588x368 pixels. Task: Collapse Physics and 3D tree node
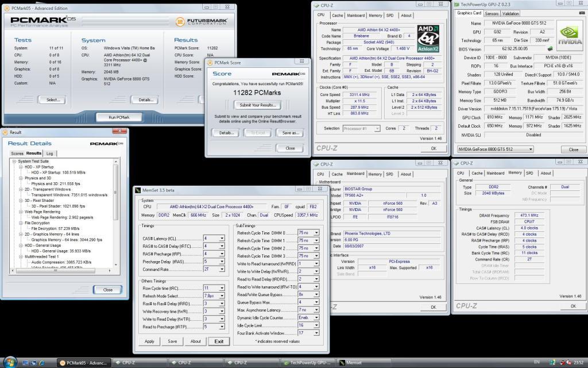click(x=21, y=178)
